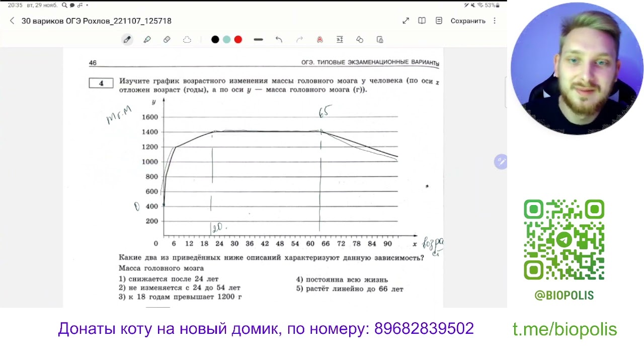Click answer option 1 снижается после 24 лет

point(169,279)
